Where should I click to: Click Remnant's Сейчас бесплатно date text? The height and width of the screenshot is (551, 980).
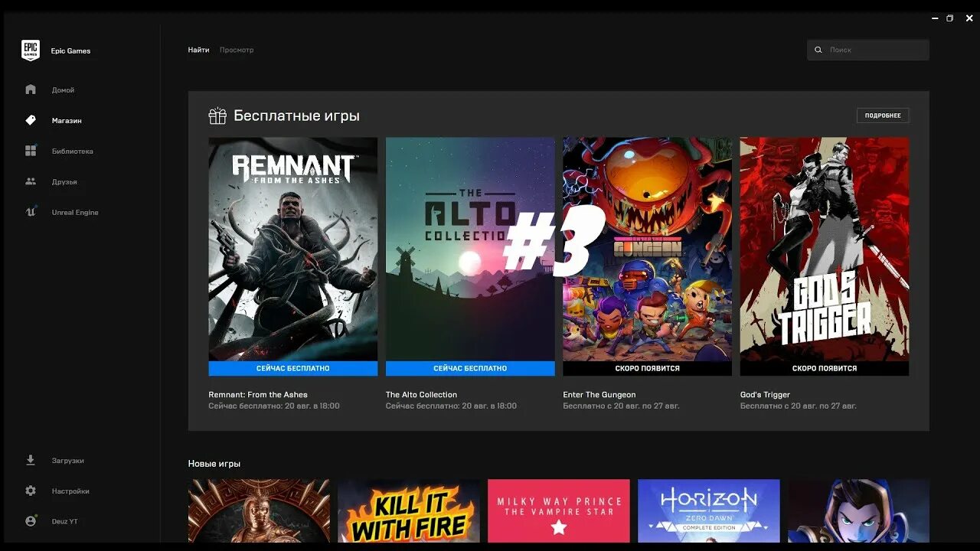click(274, 406)
